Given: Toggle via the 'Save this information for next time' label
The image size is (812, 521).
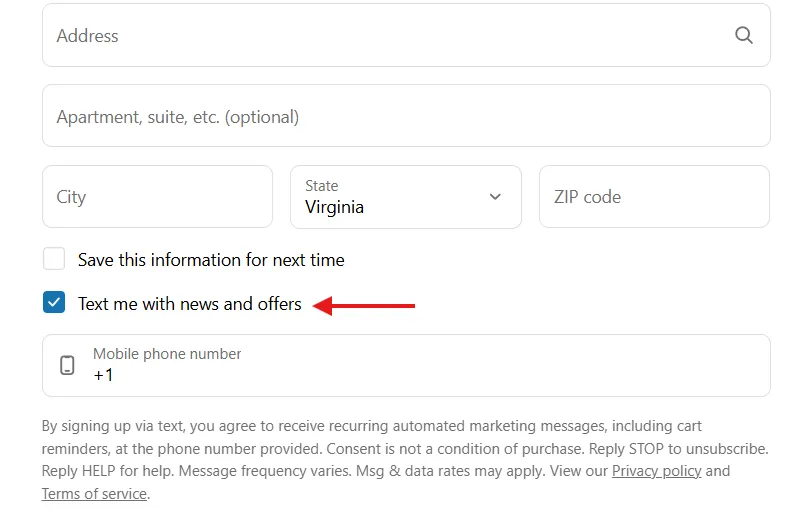Looking at the screenshot, I should tap(211, 259).
